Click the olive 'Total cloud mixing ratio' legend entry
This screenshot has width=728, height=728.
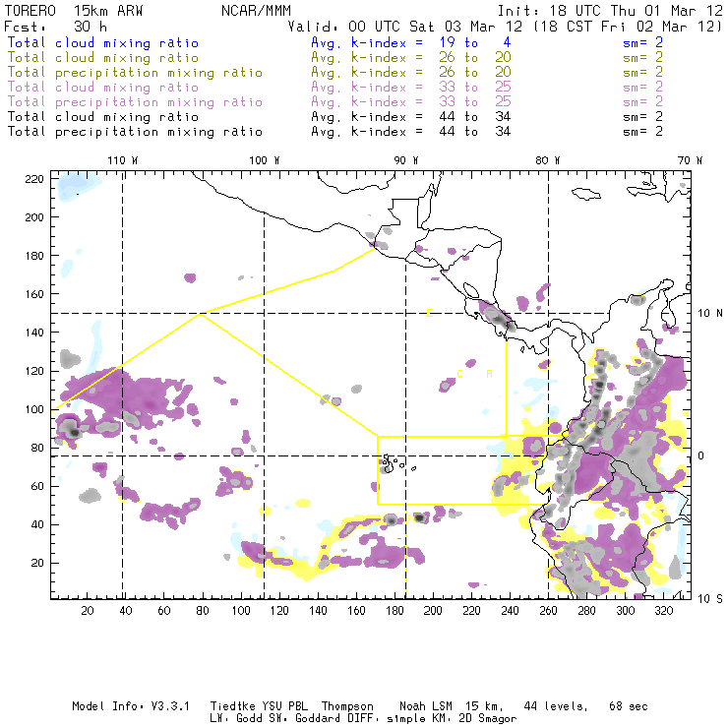103,58
